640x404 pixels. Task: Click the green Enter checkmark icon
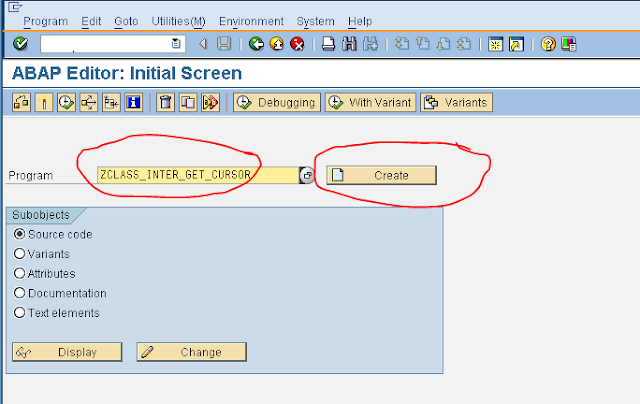pos(20,43)
